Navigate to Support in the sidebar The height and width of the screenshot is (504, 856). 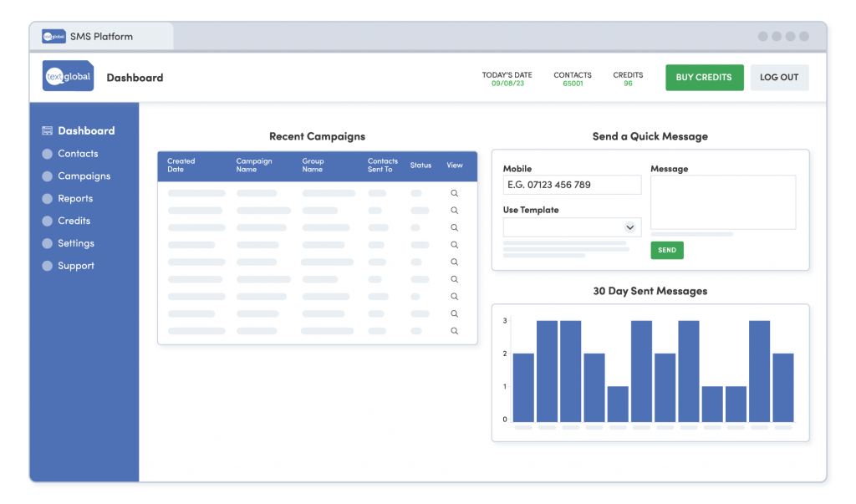75,266
